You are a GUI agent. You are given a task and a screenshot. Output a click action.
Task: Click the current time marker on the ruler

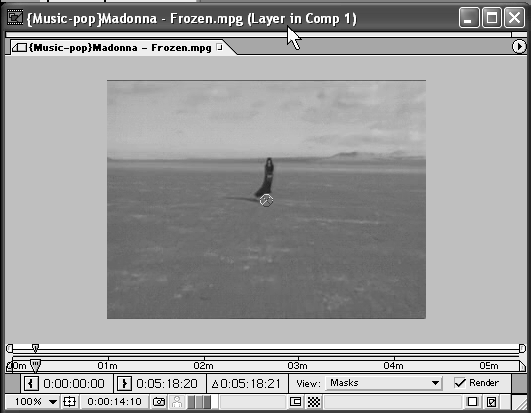[x=35, y=365]
